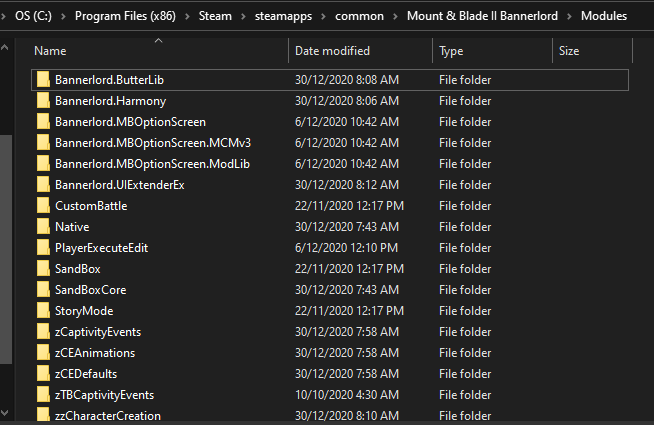Click the Bannerlord.UIExtenderEx folder icon
This screenshot has height=425, width=654.
coord(43,184)
